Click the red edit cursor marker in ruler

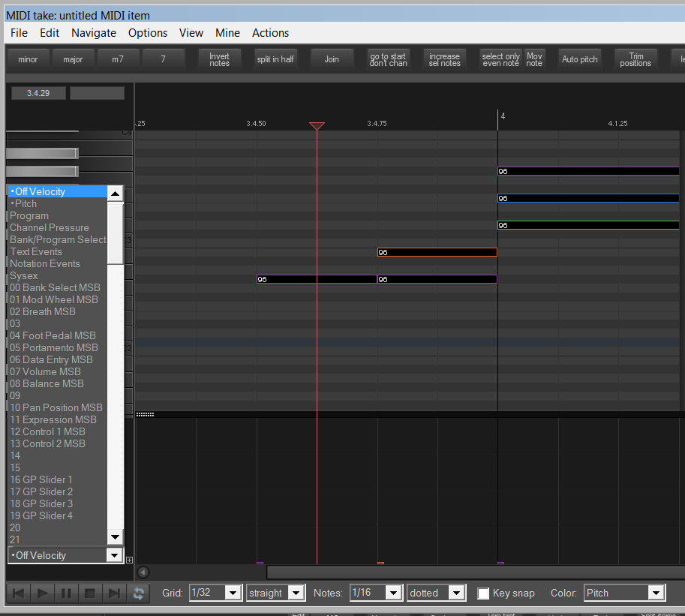(317, 126)
